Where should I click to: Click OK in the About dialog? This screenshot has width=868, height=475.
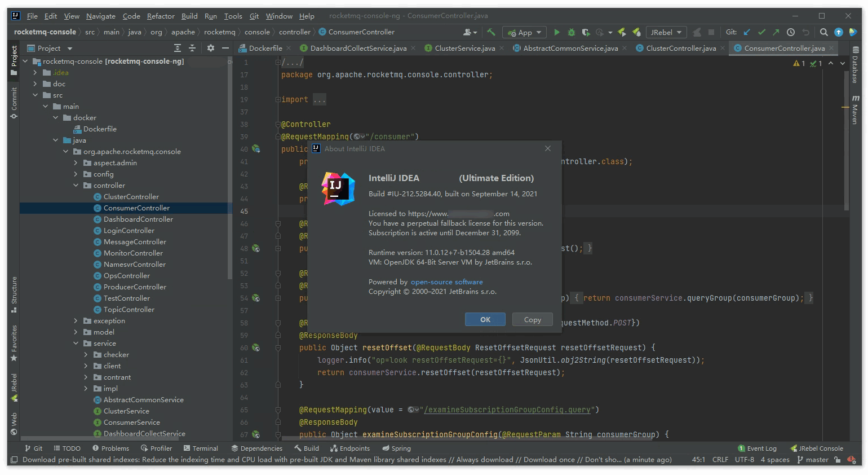pos(485,319)
